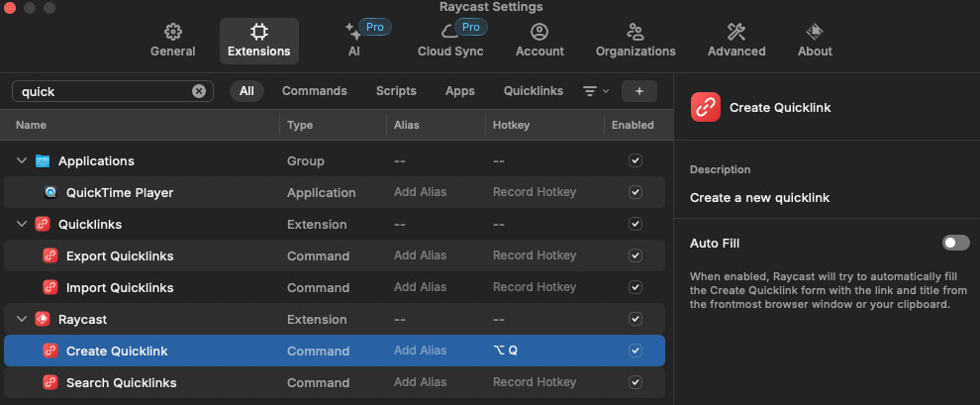Collapse the Applications group
Image resolution: width=980 pixels, height=405 pixels.
click(x=22, y=160)
